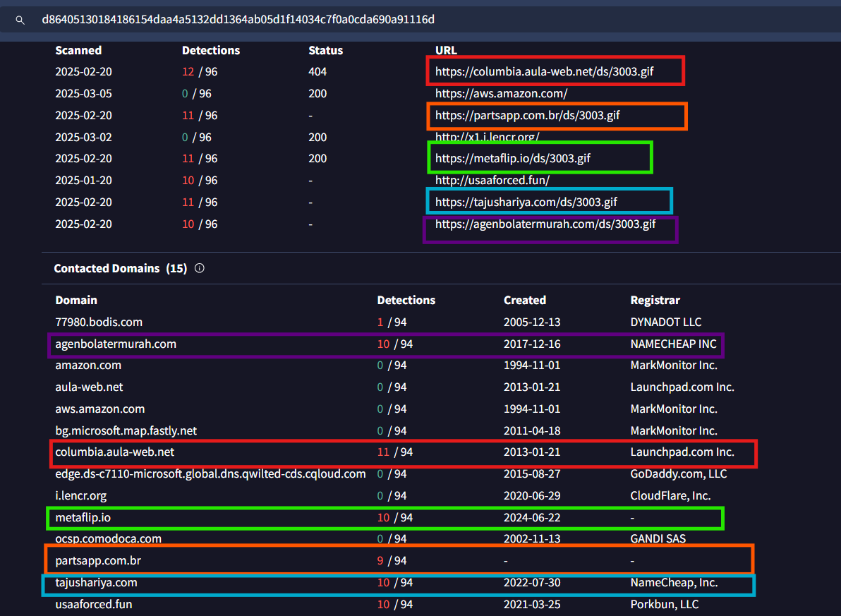
Task: Click the 2025-03-05 scanned date
Action: (x=84, y=93)
